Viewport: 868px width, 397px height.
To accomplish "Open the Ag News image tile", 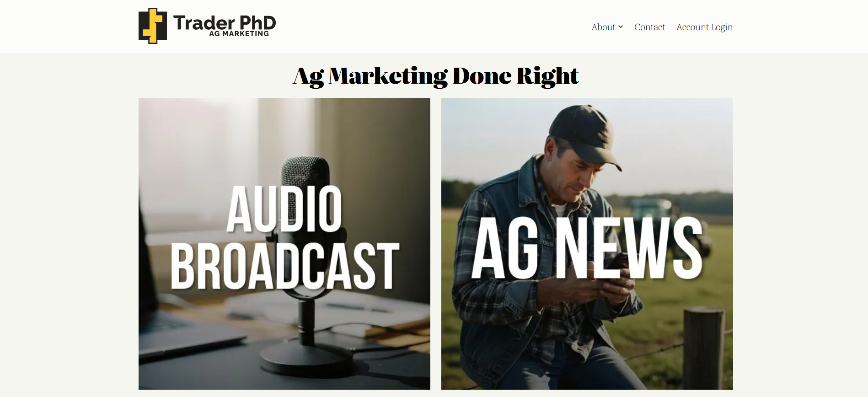I will tap(587, 244).
